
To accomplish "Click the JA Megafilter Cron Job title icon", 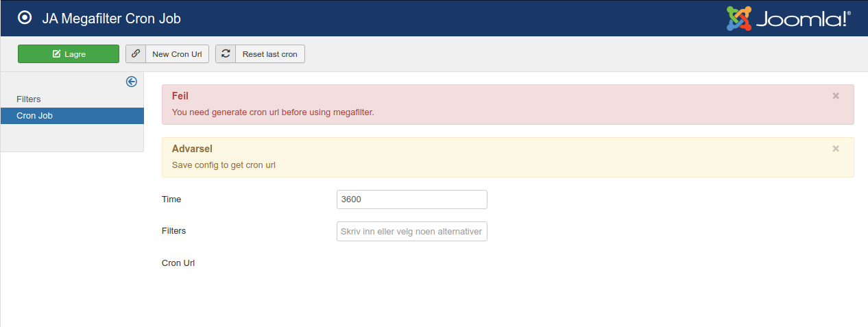I will [25, 19].
